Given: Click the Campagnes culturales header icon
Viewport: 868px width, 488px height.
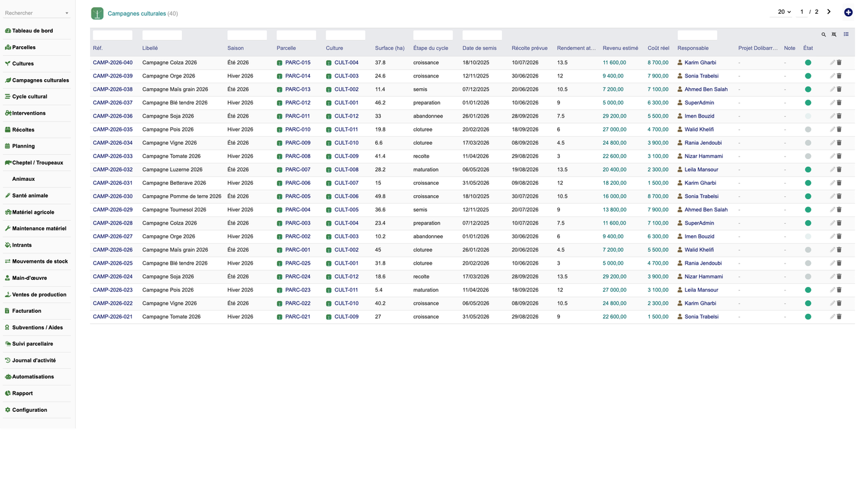Looking at the screenshot, I should (x=97, y=13).
